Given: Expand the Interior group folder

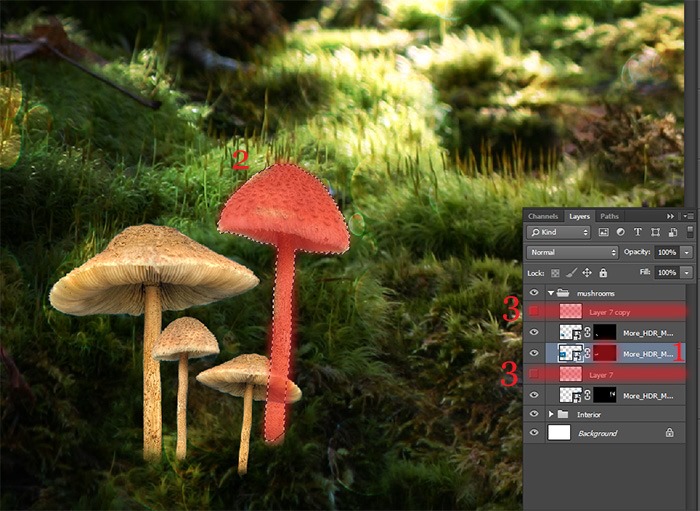Looking at the screenshot, I should click(551, 415).
